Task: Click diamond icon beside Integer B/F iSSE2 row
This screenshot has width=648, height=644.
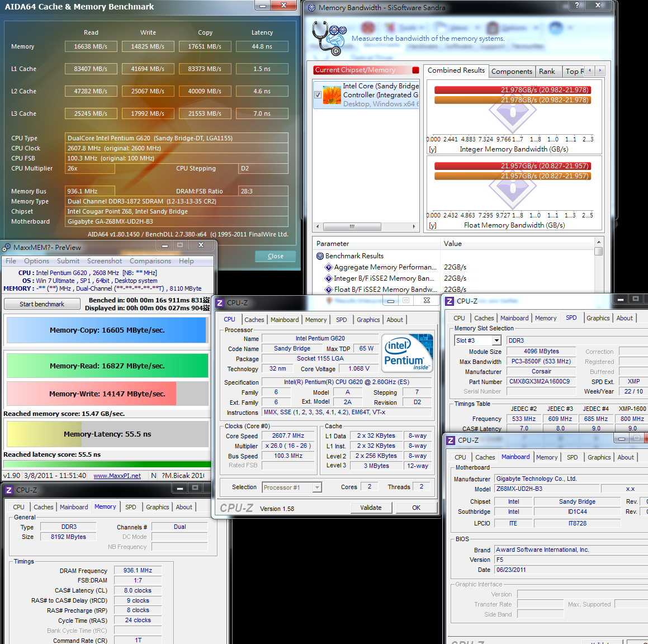Action: coord(329,278)
